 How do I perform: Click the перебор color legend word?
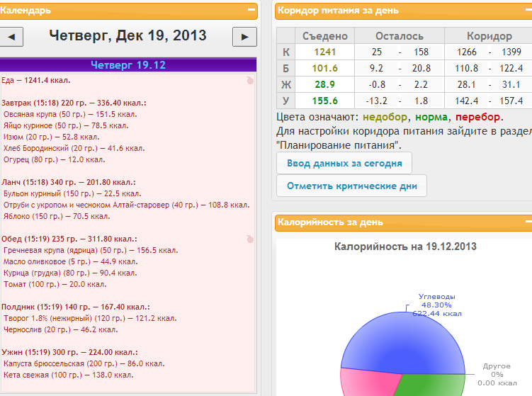477,117
